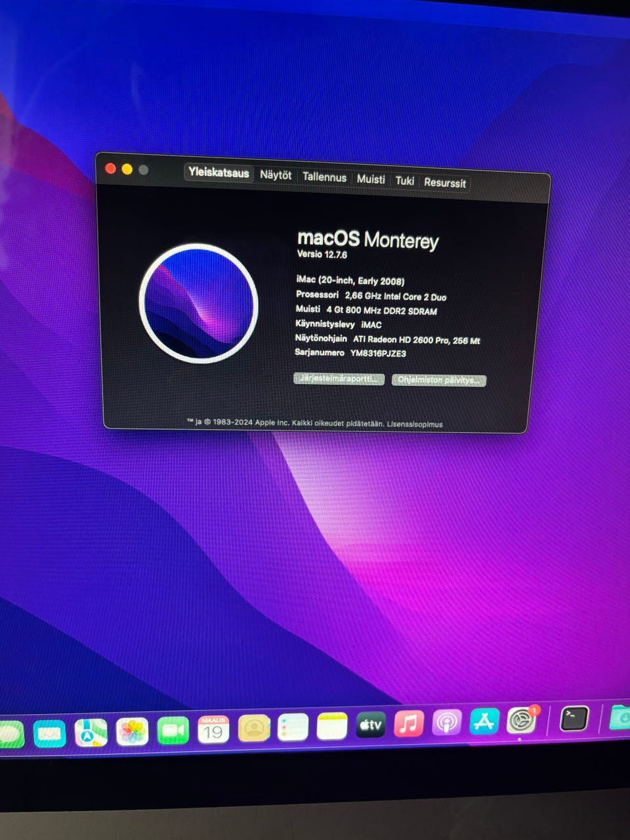Open the Contacts app in the Dock
This screenshot has height=840, width=630.
tap(254, 728)
